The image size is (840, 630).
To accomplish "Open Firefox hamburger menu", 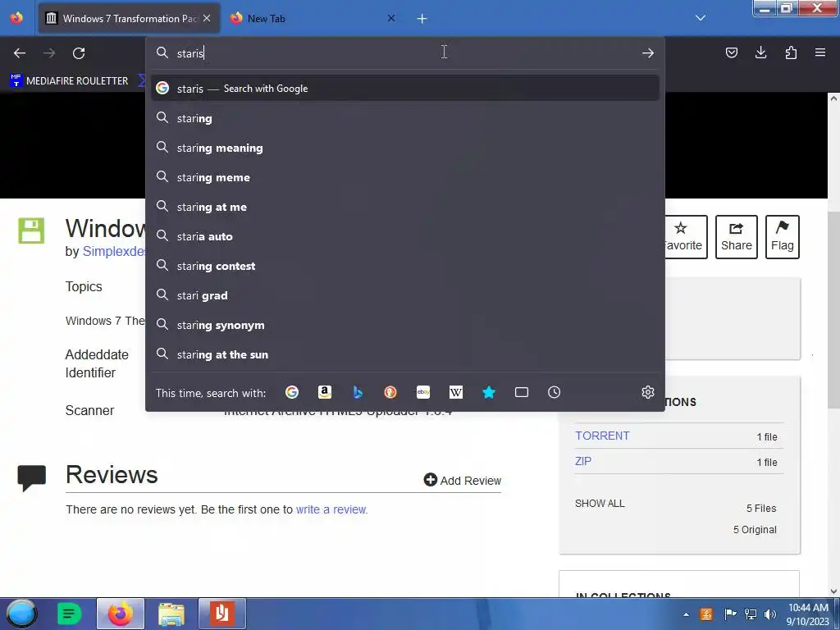I will point(820,52).
